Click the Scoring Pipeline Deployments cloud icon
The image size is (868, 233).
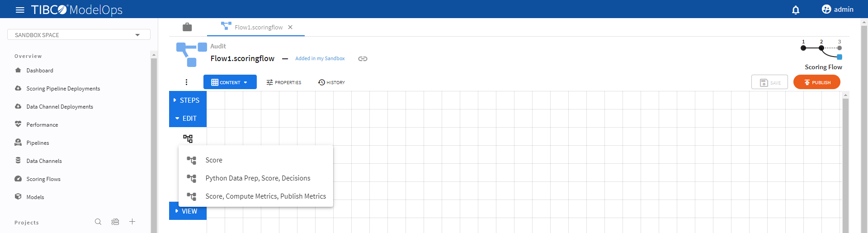pos(18,88)
